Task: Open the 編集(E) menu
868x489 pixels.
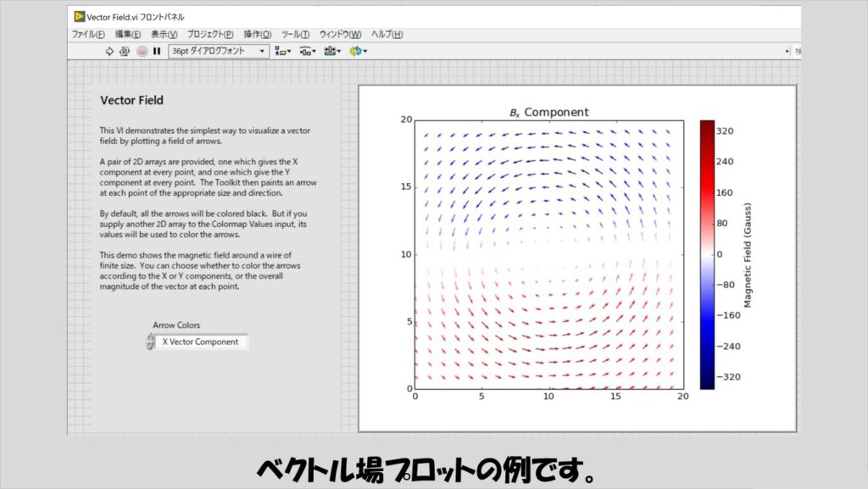Action: point(128,35)
